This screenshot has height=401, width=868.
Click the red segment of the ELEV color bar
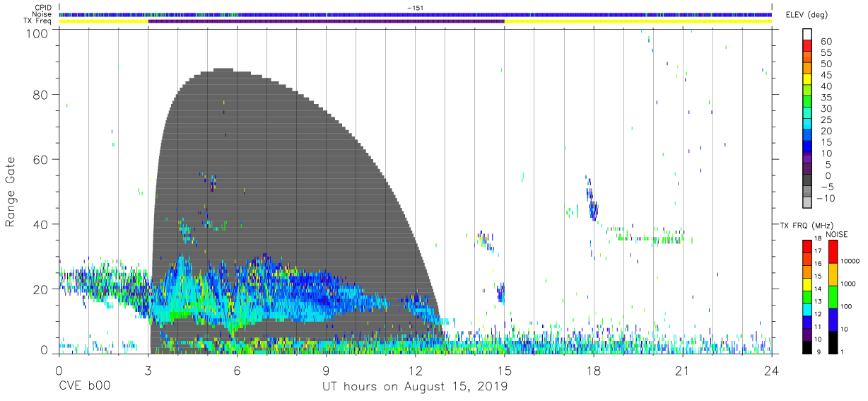click(x=808, y=47)
